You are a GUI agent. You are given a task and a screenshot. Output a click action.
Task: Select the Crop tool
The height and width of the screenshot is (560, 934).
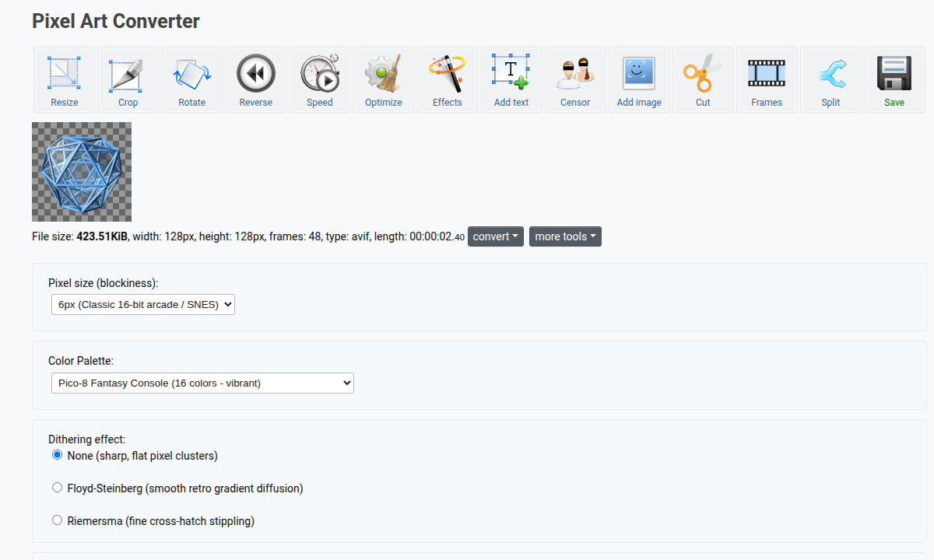(x=128, y=80)
